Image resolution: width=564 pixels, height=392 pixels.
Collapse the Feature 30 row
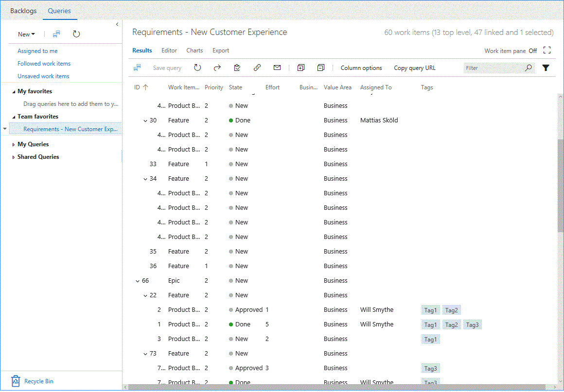145,120
